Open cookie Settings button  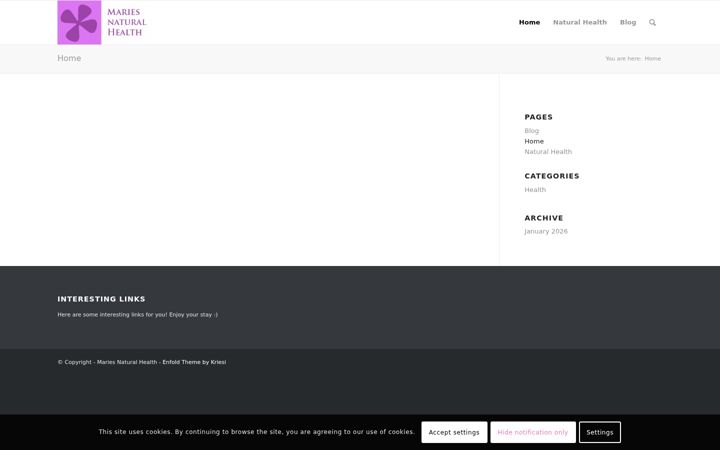[600, 432]
